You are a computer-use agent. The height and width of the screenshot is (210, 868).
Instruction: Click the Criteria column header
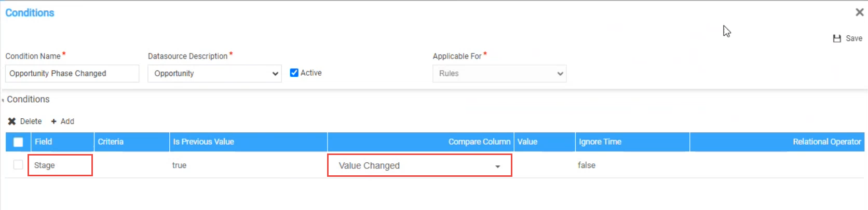point(111,142)
